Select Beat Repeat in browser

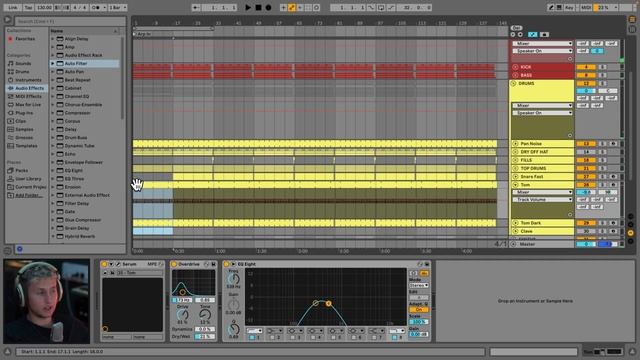click(x=78, y=80)
